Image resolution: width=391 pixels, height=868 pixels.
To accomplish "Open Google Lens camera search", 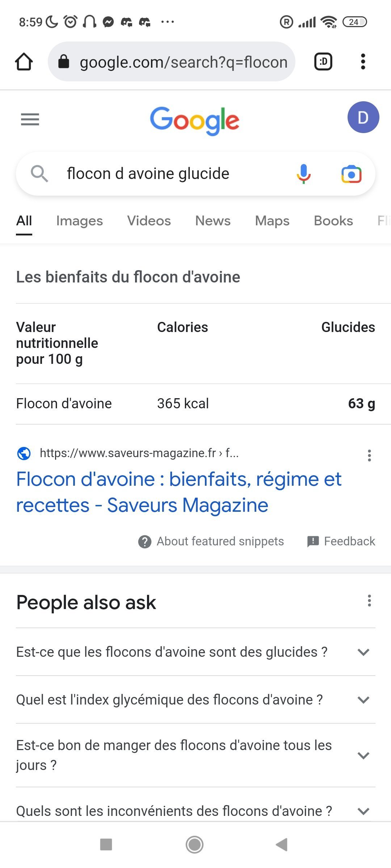I will (x=351, y=174).
